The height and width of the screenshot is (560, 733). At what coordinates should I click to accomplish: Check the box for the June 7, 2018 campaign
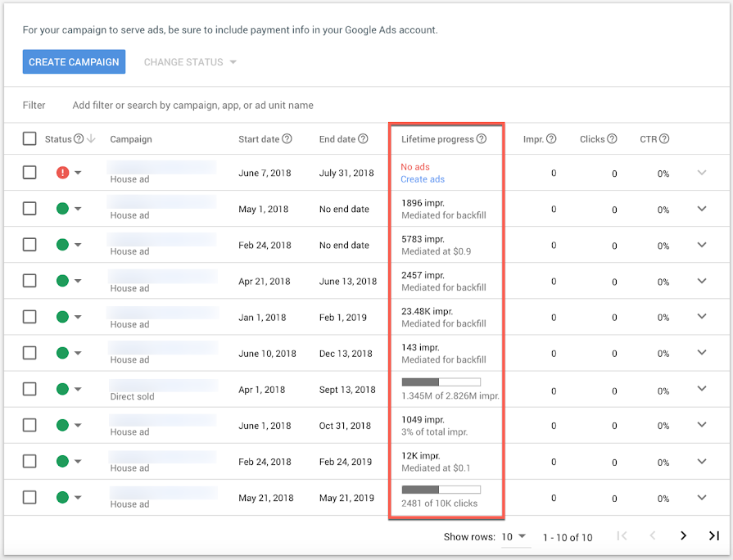[29, 173]
